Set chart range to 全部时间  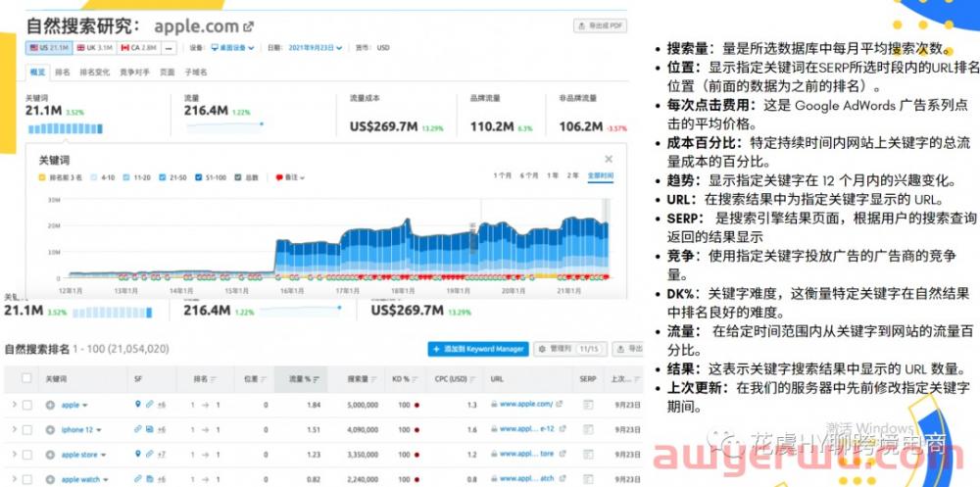tap(601, 175)
